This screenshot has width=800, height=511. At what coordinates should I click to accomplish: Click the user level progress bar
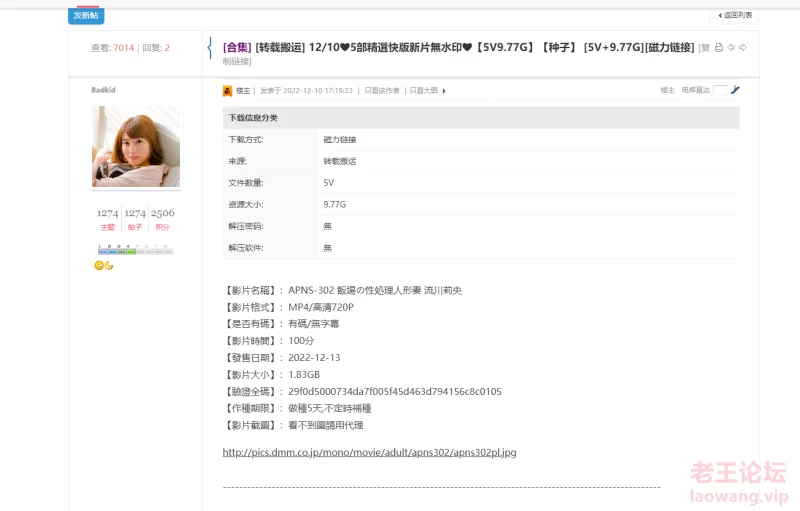coord(136,250)
